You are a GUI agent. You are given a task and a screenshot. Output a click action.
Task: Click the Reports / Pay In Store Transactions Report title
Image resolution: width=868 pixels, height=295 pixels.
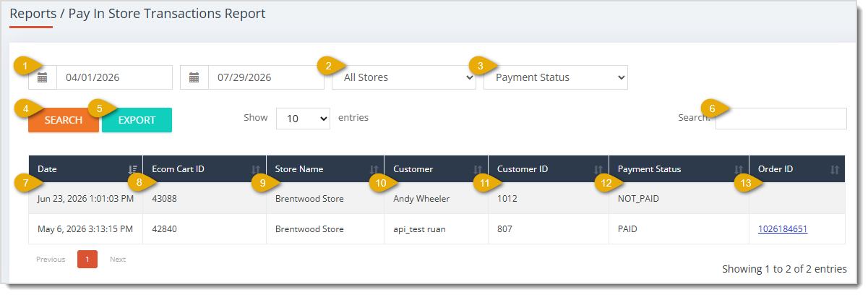click(x=137, y=13)
